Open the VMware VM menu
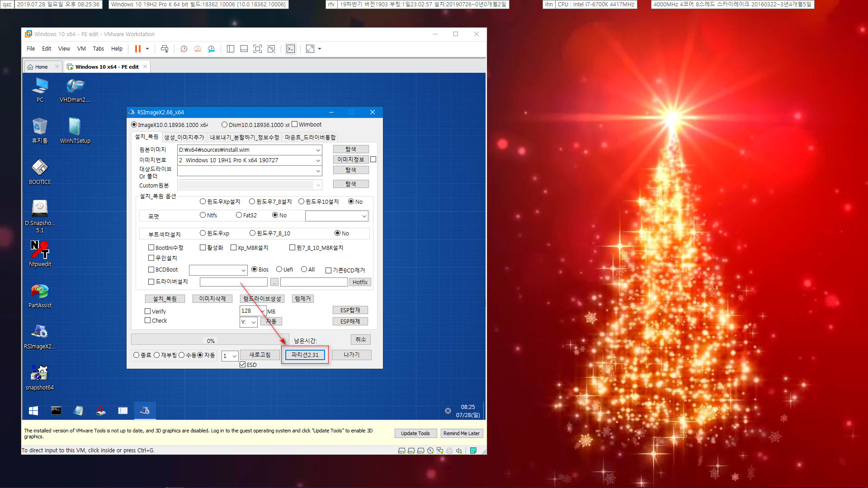Screen dimensions: 868x488 click(x=81, y=49)
